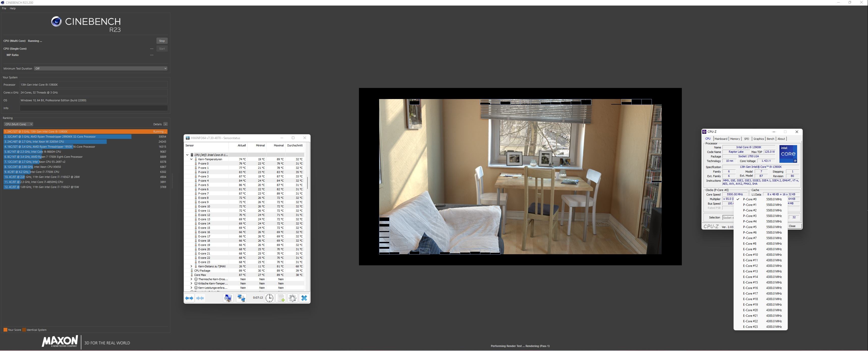
Task: Collapse Kern-Temperaturen tree node
Action: (191, 159)
